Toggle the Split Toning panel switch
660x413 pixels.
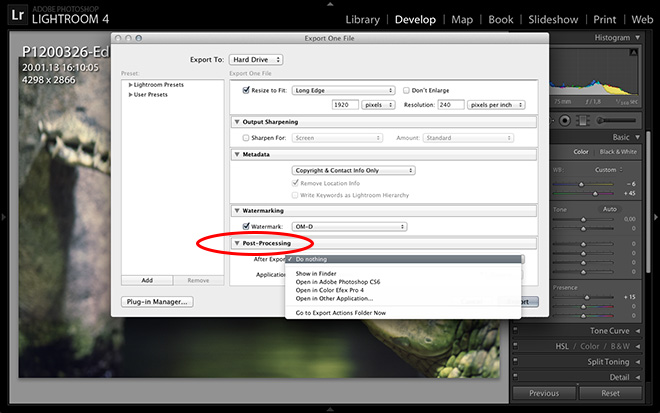(516, 362)
